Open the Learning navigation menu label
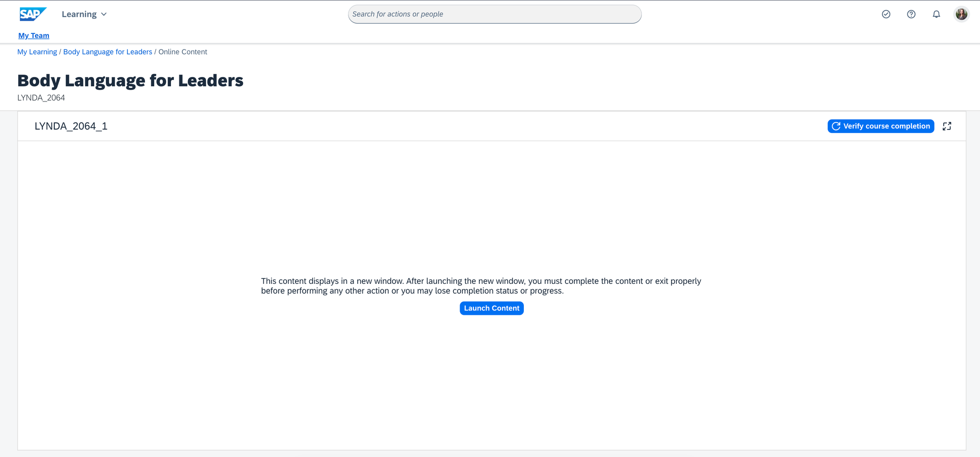 click(x=79, y=14)
